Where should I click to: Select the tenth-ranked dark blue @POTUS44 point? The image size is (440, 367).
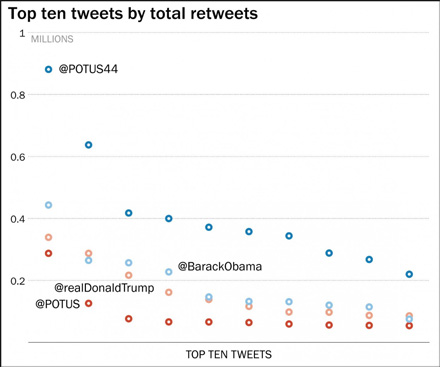409,274
